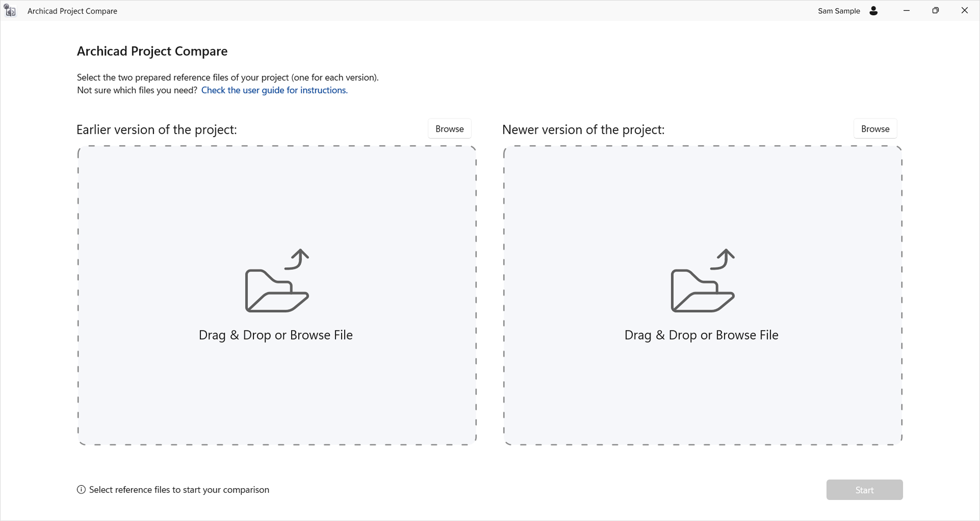Screen dimensions: 980x521
Task: Restore down the application window
Action: 936,11
